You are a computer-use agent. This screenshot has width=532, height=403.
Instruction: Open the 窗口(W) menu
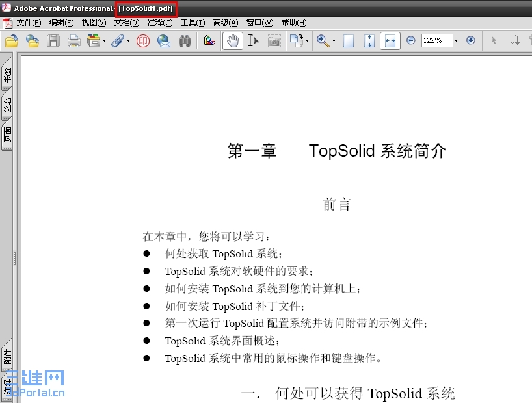pyautogui.click(x=260, y=23)
